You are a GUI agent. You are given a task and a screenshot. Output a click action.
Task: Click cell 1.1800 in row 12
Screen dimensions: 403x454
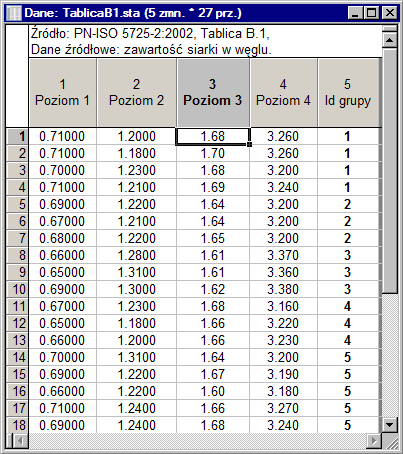point(136,323)
